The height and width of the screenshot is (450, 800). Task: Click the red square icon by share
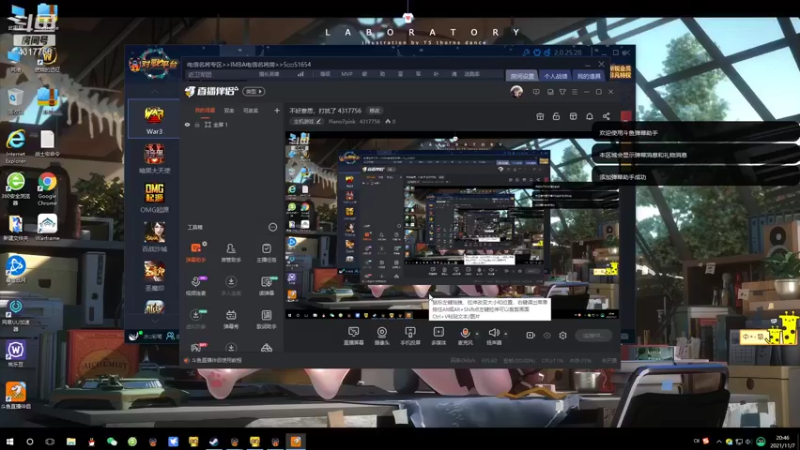(x=626, y=116)
